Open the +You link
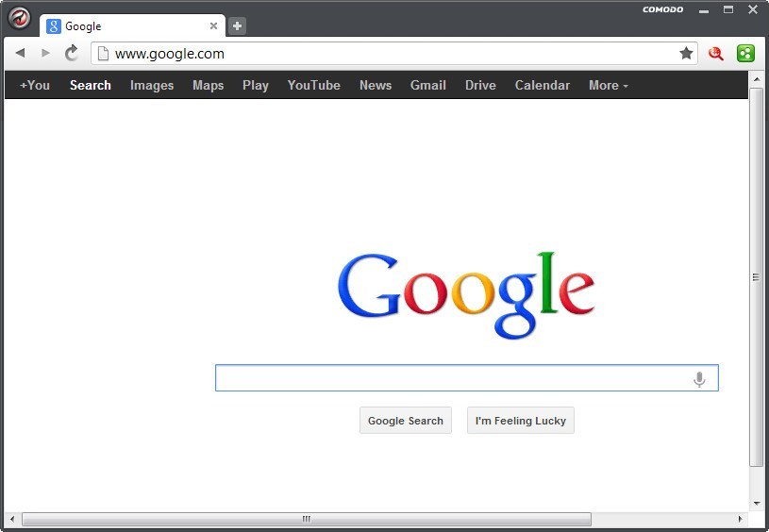769x532 pixels. point(35,85)
